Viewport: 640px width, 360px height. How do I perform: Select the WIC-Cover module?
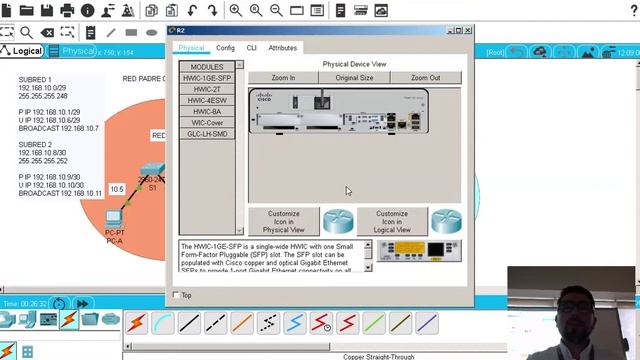(x=207, y=122)
